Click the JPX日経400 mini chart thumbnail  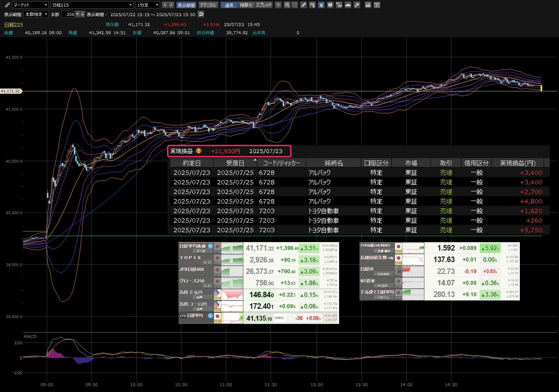(x=232, y=271)
